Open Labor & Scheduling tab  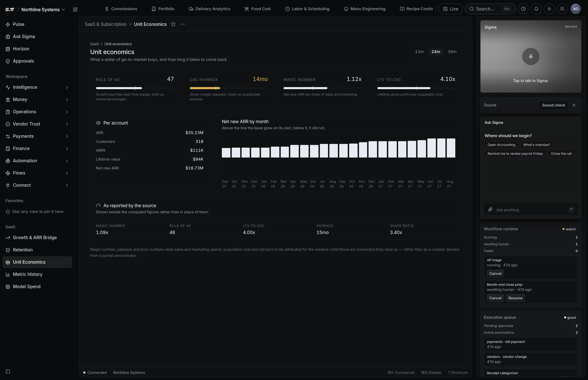click(x=307, y=9)
